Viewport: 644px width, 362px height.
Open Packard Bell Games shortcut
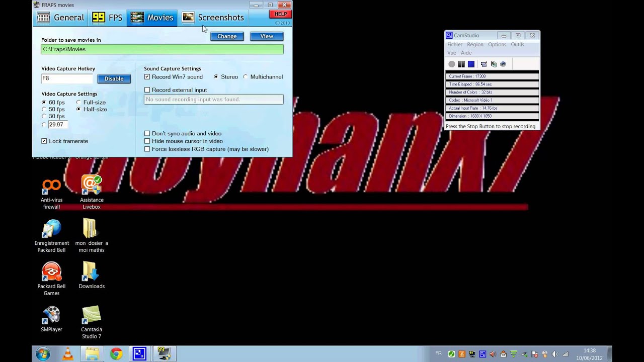[x=51, y=279]
